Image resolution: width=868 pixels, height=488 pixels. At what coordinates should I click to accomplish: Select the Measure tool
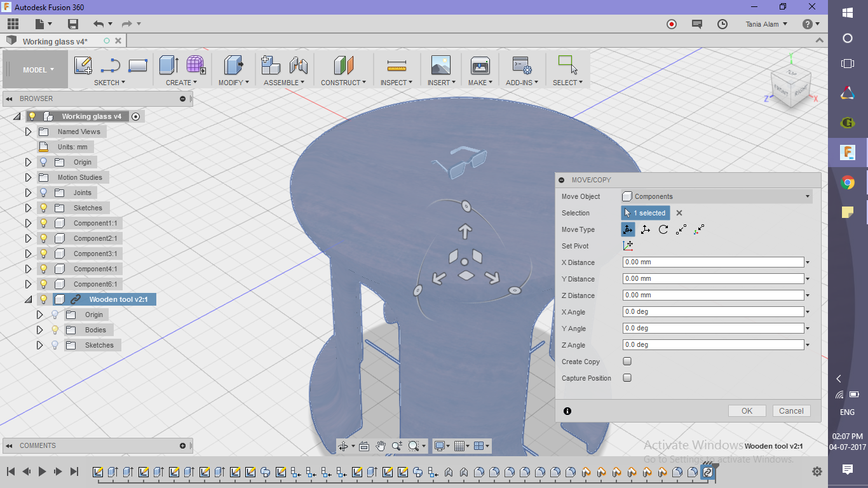coord(397,65)
